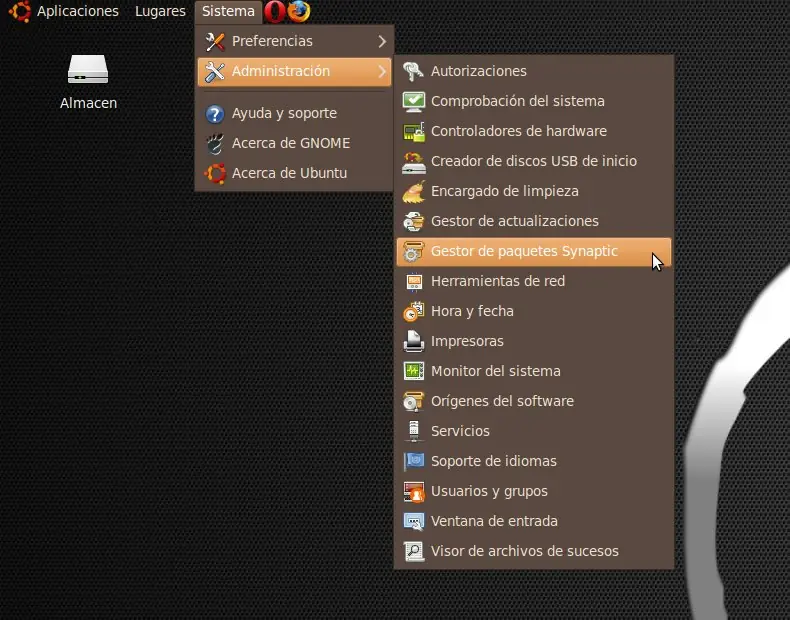Image resolution: width=790 pixels, height=620 pixels.
Task: Click the Orígenes del software icon
Action: tap(414, 402)
